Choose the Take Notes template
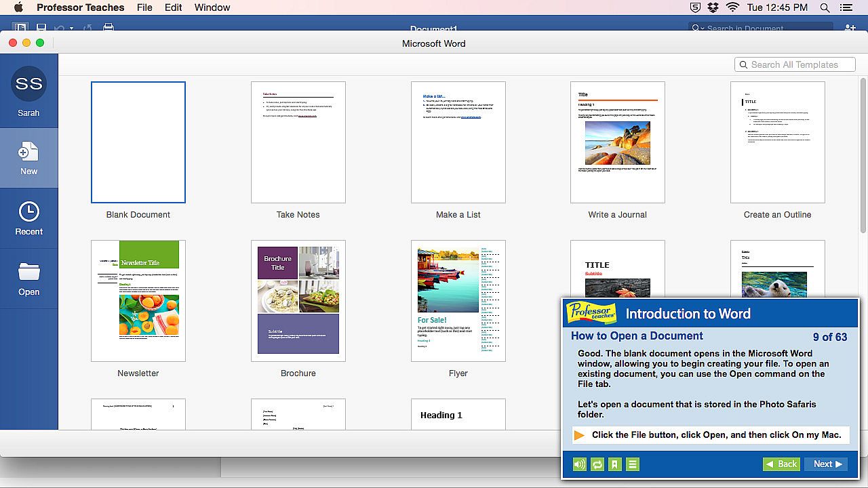Screen dimensions: 868x488 (x=298, y=142)
